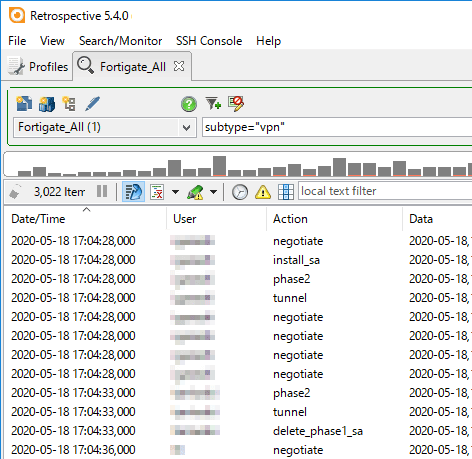Click the add filter funnel icon
The image size is (472, 459).
(x=213, y=104)
